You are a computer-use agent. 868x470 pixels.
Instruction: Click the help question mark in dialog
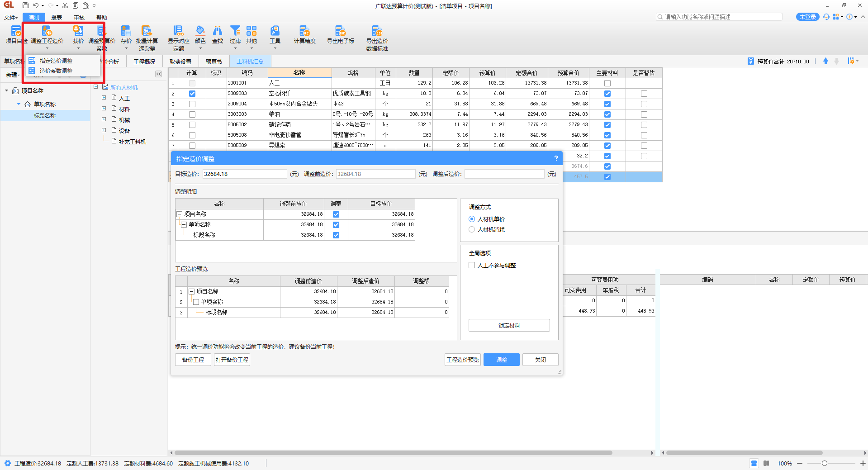(556, 158)
